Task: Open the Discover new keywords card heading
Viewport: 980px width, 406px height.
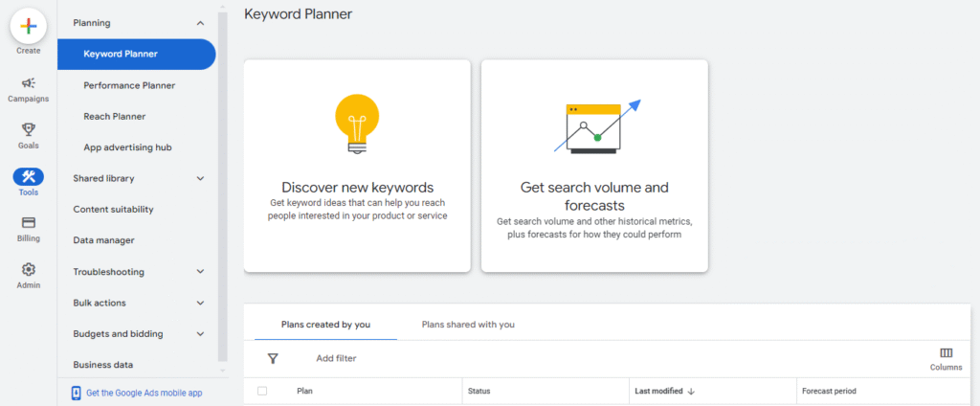Action: pyautogui.click(x=358, y=187)
